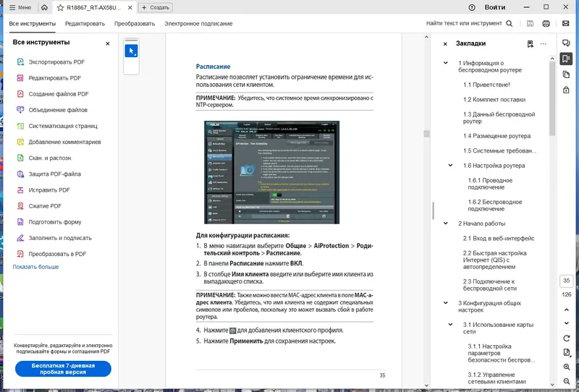Open the Редактировать tab

(x=85, y=24)
